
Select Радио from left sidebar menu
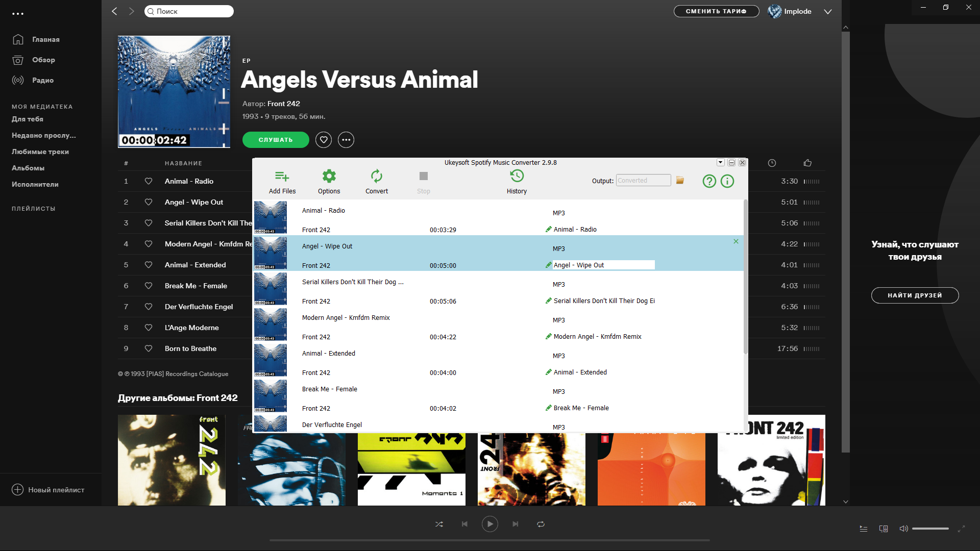click(42, 80)
